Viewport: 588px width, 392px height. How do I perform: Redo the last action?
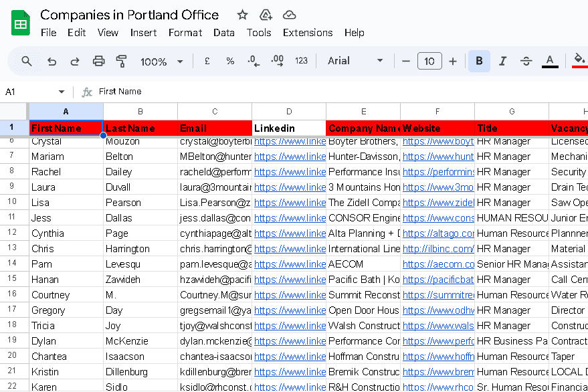click(x=75, y=61)
